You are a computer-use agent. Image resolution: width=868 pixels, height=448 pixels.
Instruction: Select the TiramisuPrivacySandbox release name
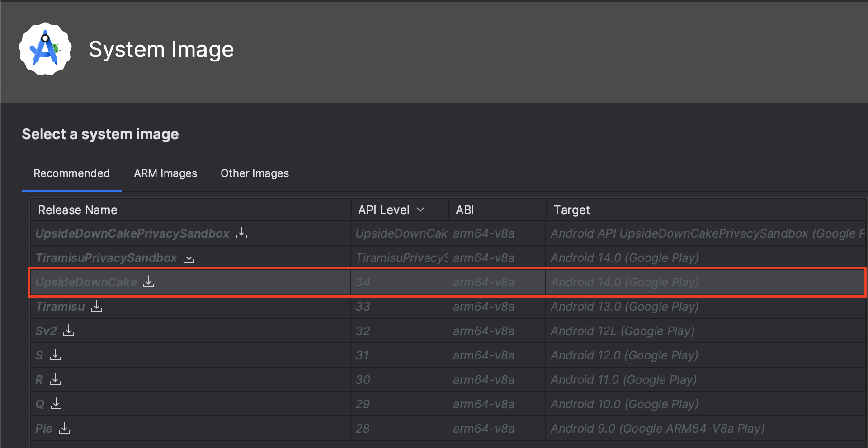point(106,258)
